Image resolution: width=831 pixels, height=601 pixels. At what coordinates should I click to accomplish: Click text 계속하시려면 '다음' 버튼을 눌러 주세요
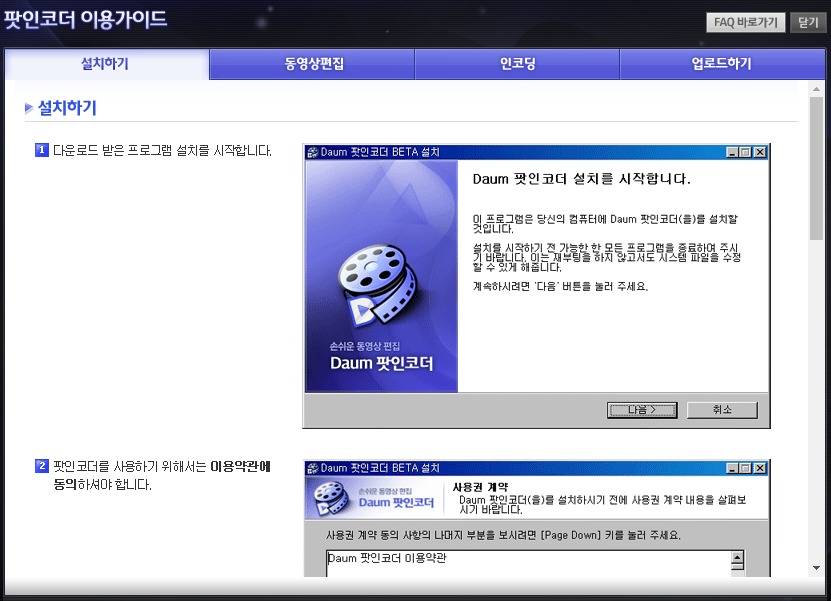[x=560, y=287]
